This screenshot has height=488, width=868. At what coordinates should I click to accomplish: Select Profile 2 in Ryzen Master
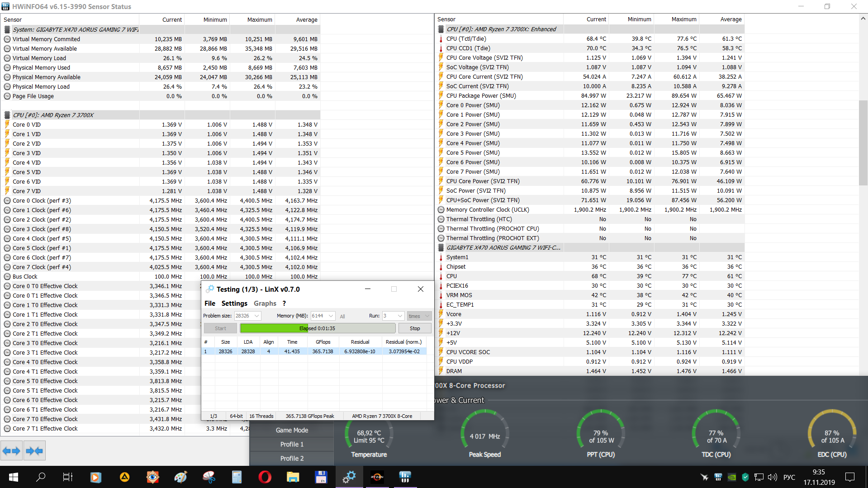tap(292, 458)
